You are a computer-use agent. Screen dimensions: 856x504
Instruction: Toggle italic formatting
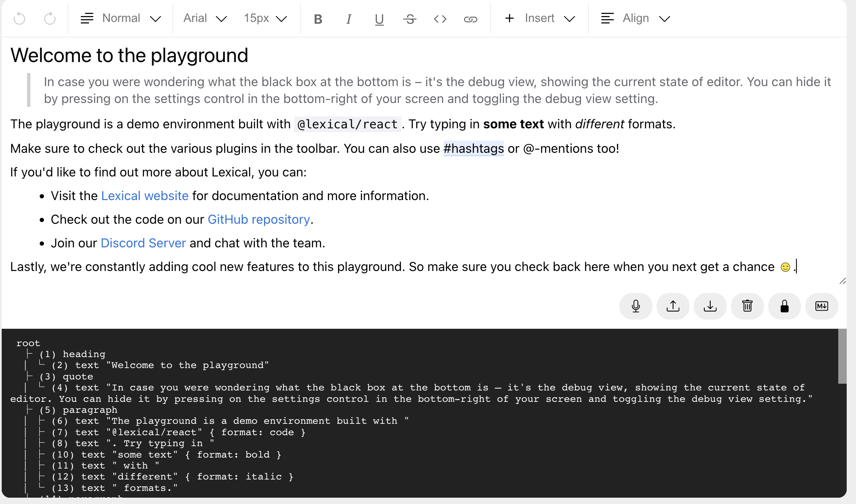[349, 19]
